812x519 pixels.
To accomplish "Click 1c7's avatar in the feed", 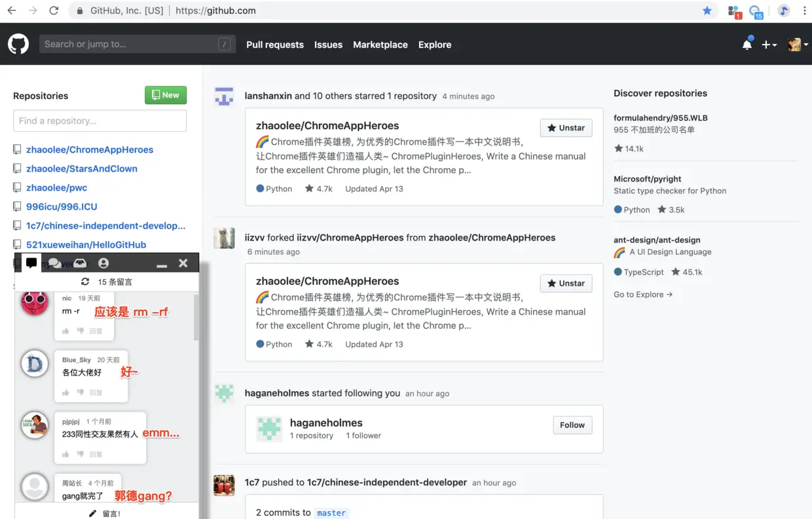I will [x=224, y=485].
